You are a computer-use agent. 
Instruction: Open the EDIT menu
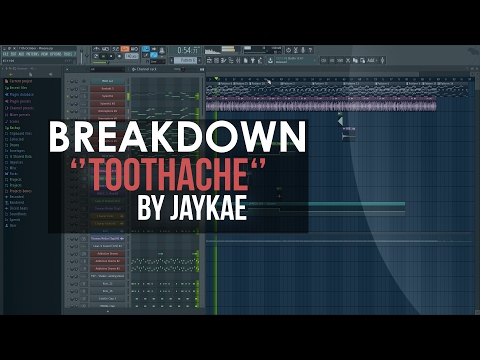13,54
